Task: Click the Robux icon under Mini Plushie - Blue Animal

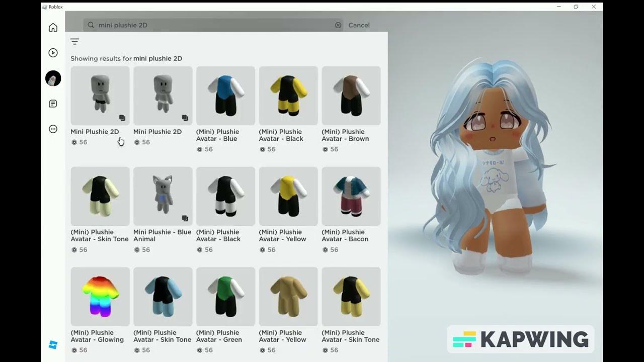Action: pyautogui.click(x=136, y=250)
